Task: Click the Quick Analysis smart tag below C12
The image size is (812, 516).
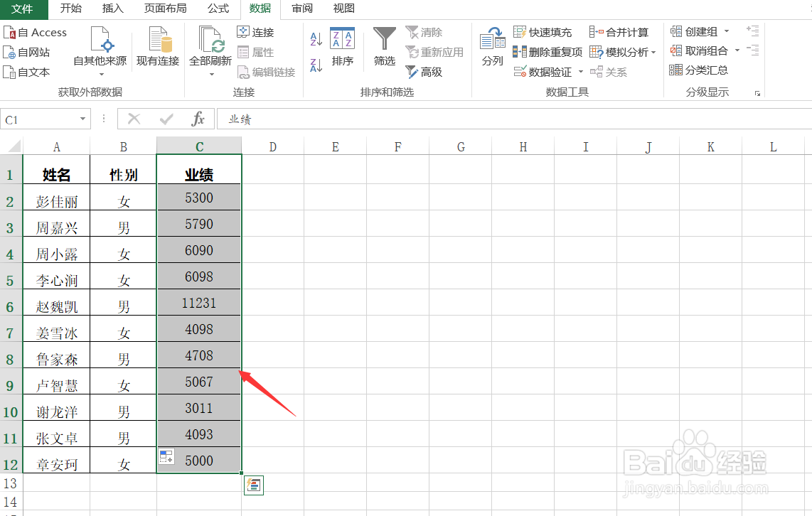Action: coord(254,485)
